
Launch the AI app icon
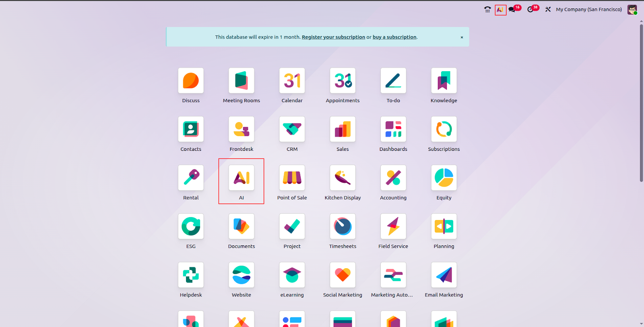click(242, 178)
